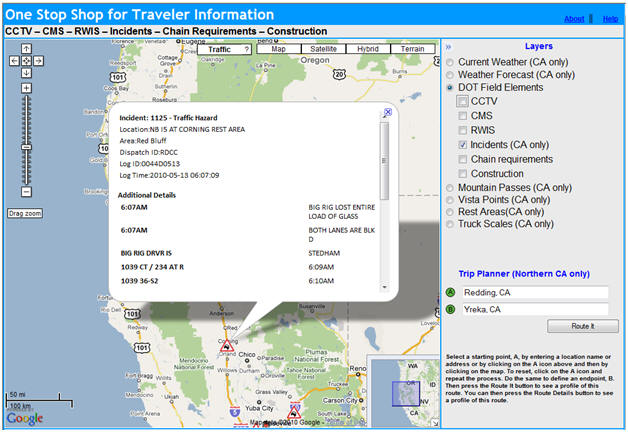Click the overview map blue viewport rectangle
Viewport: 628px width, 432px height.
[406, 394]
